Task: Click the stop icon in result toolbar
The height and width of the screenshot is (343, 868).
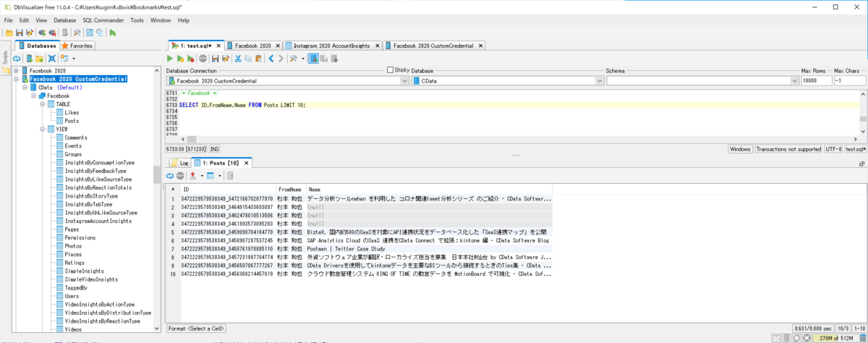Action: [180, 176]
